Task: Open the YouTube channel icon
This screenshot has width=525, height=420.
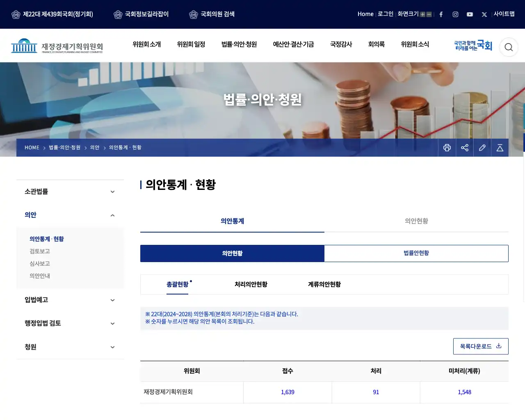Action: click(x=470, y=14)
